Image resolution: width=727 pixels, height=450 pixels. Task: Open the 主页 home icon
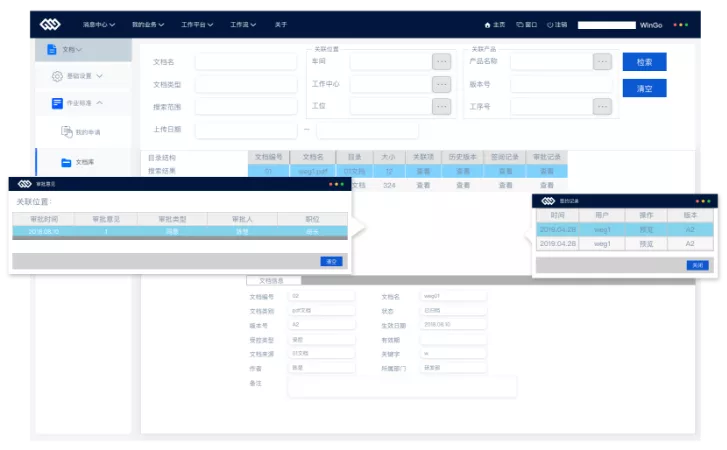click(487, 25)
